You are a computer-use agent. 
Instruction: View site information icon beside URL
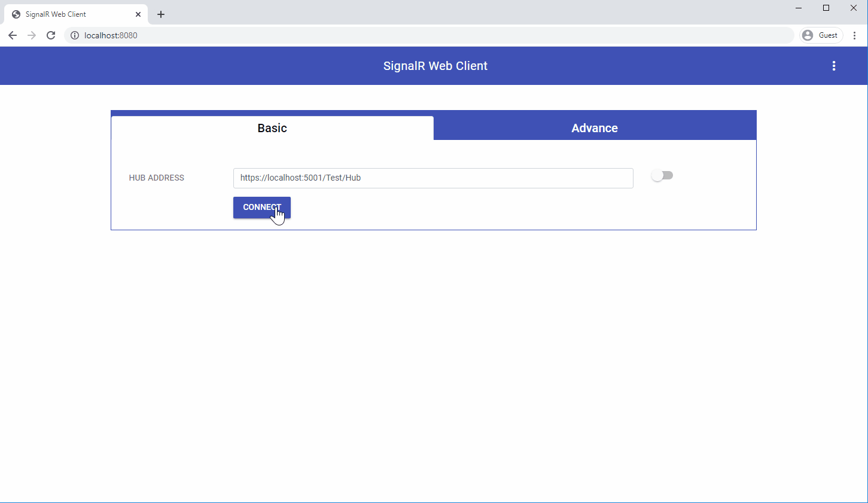75,35
